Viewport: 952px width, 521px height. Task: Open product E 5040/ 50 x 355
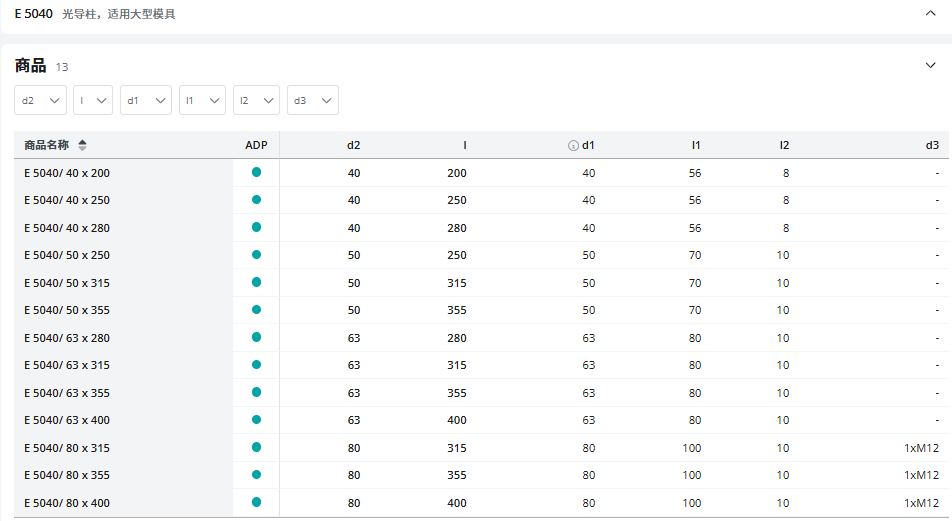point(67,310)
